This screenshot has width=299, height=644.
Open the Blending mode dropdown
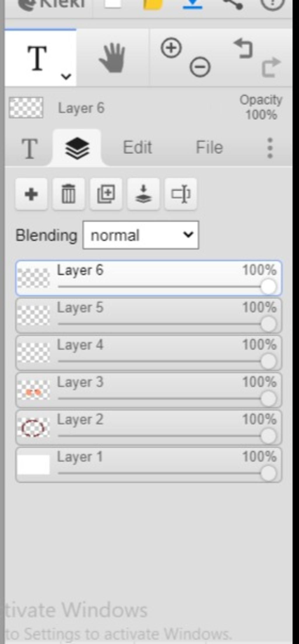pos(141,235)
